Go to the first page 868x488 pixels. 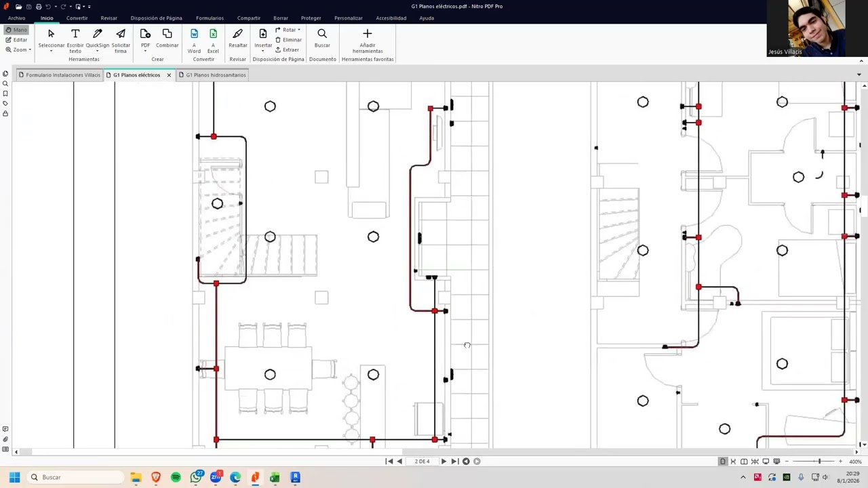coord(389,462)
